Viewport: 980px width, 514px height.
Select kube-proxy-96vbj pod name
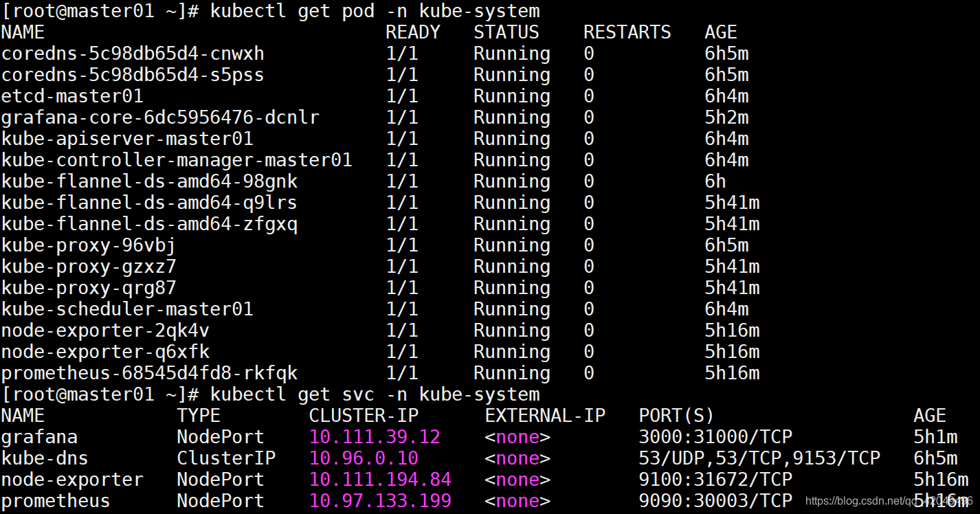point(89,246)
